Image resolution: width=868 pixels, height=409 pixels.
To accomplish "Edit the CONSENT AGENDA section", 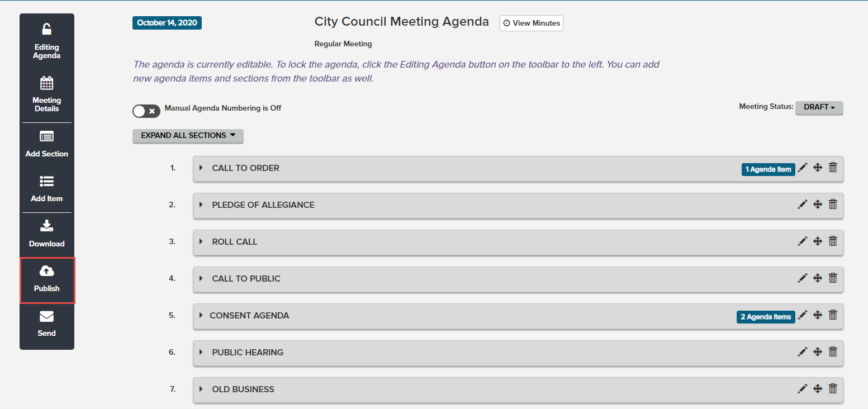I will coord(803,315).
